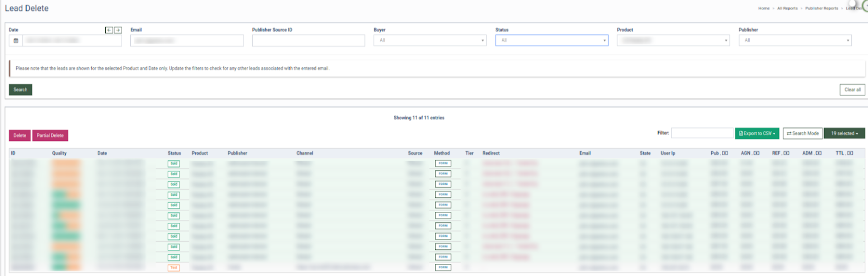The image size is (868, 276).
Task: Go to Publisher Reports breadcrumb
Action: tap(821, 8)
